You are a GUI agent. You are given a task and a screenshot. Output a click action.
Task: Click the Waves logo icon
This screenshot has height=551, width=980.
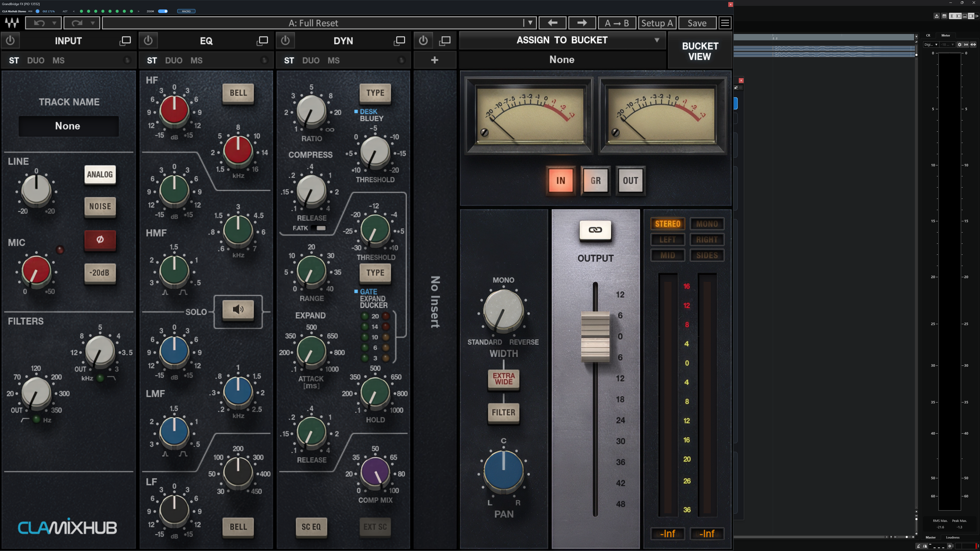point(12,23)
